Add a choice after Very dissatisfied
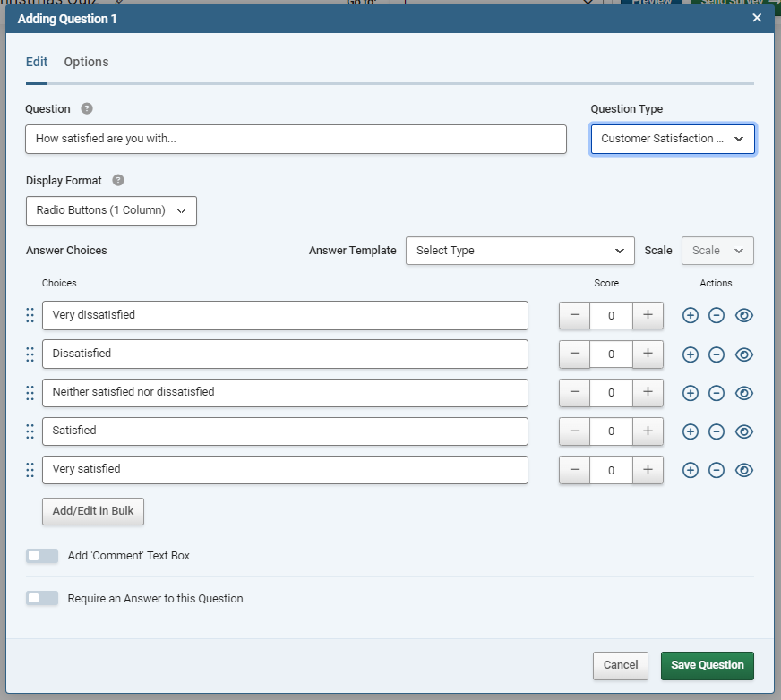 [x=690, y=315]
